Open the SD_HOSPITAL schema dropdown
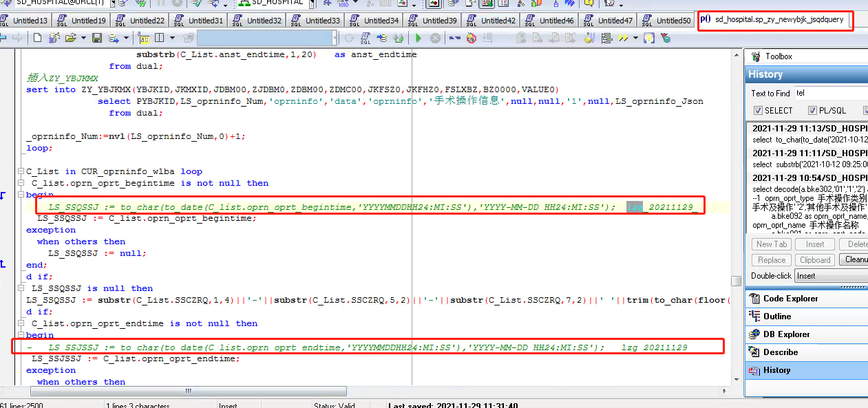Image resolution: width=868 pixels, height=408 pixels. tap(312, 3)
